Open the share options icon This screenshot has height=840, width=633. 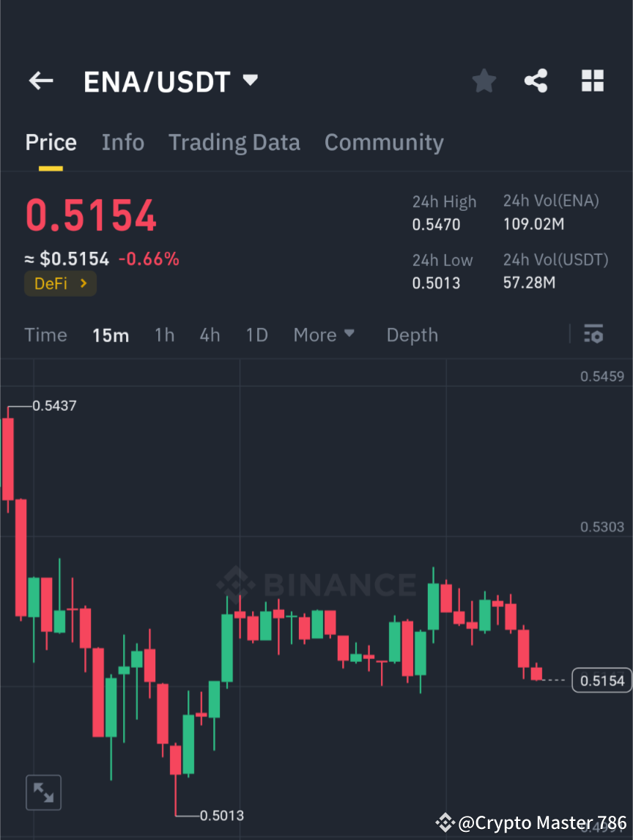pyautogui.click(x=536, y=81)
